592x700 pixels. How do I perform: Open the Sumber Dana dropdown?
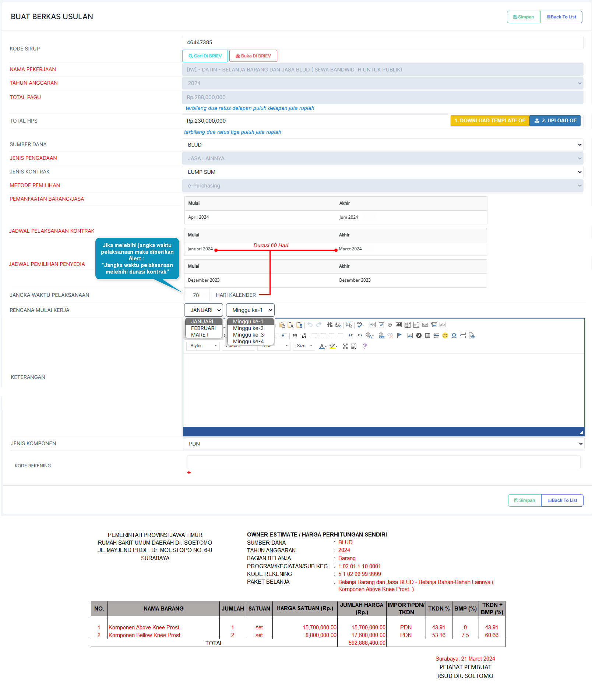coord(383,145)
